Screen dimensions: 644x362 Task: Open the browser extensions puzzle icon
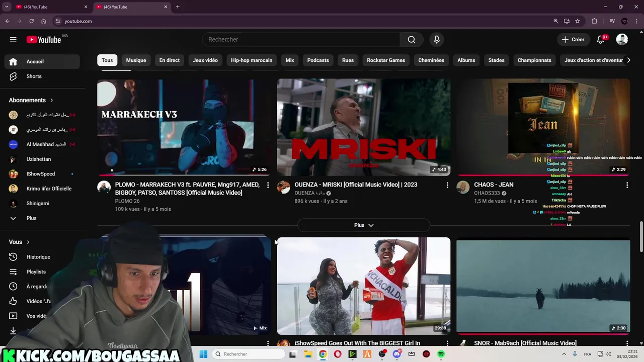pos(595,21)
